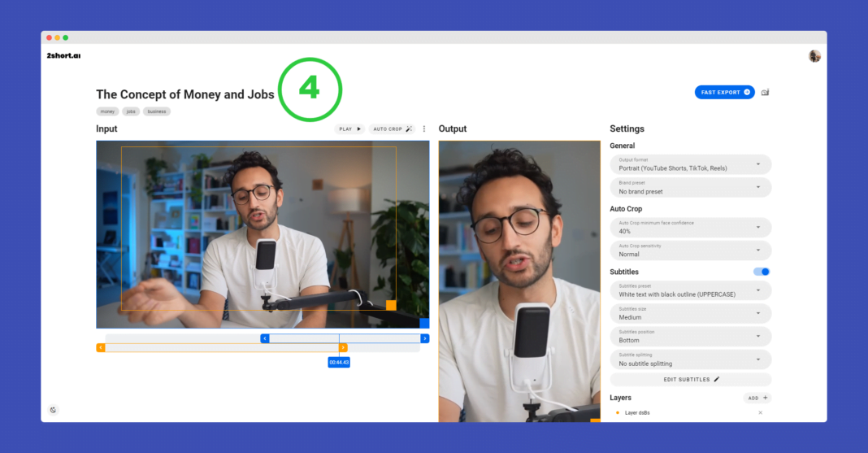Click the orange left-arrow layer range handle
The height and width of the screenshot is (453, 868).
click(101, 348)
